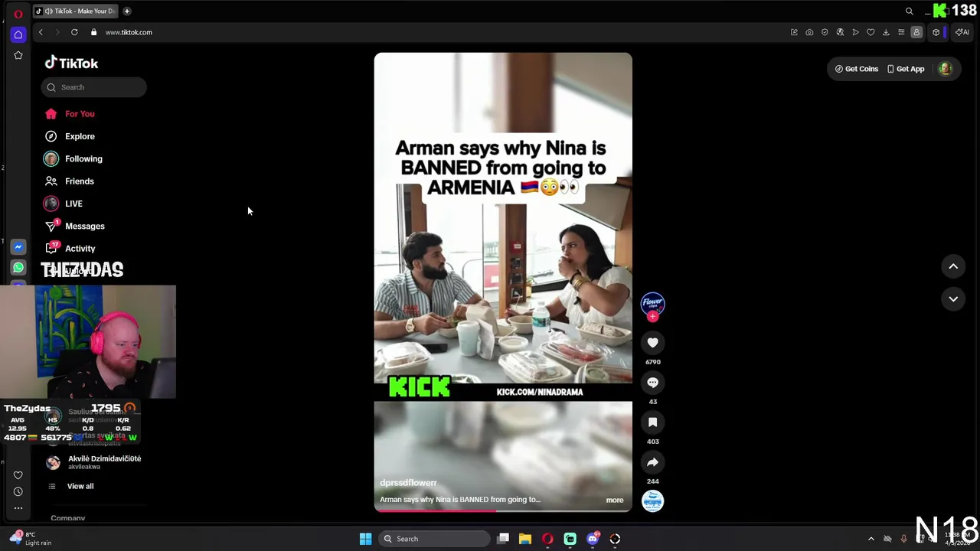This screenshot has width=980, height=551.
Task: Click the Windows taskbar Search box
Action: (x=435, y=539)
